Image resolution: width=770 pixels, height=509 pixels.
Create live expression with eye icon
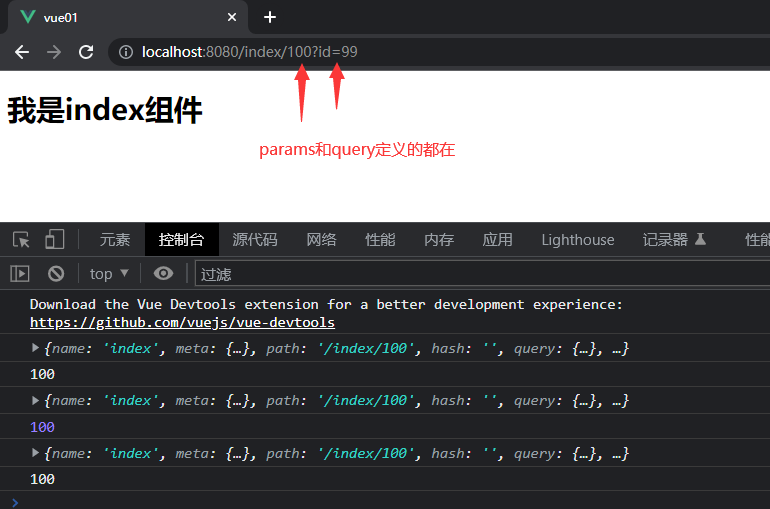pyautogui.click(x=163, y=273)
